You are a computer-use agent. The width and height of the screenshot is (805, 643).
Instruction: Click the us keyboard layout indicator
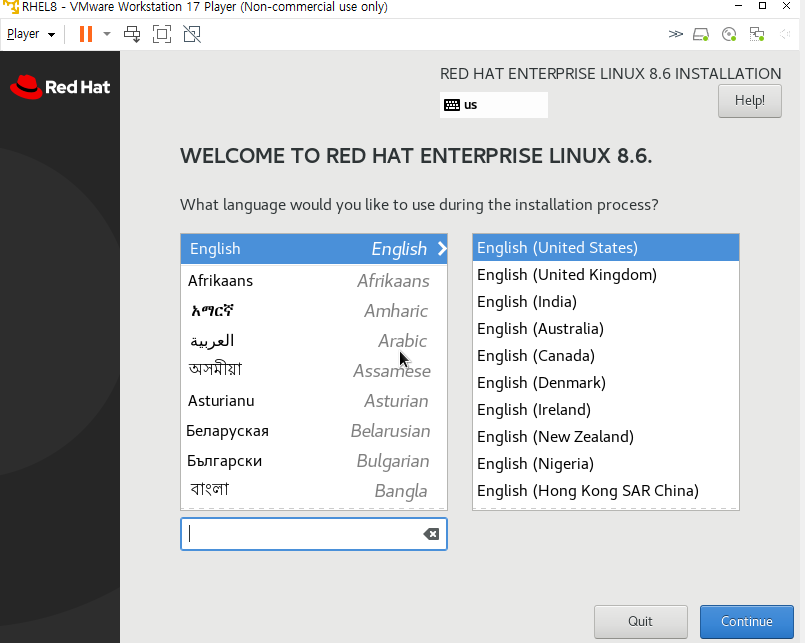[493, 105]
